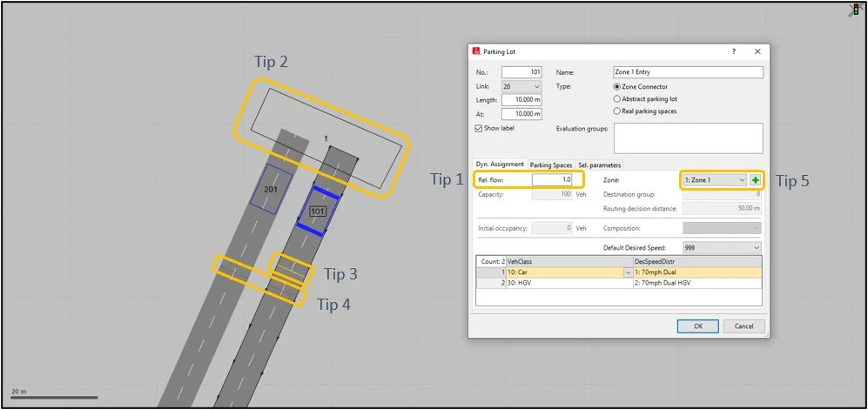Image resolution: width=868 pixels, height=410 pixels.
Task: Open the disabled Composition dropdown
Action: point(722,229)
